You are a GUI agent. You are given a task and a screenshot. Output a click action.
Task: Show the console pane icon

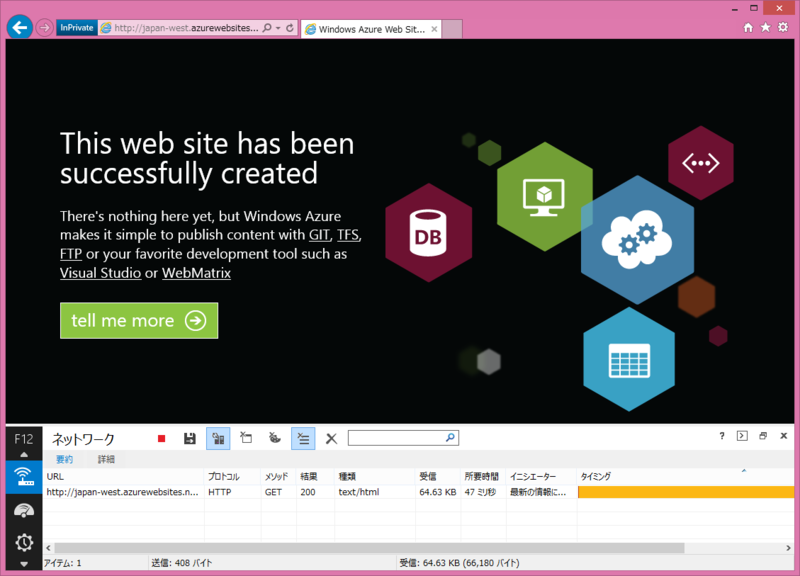coord(742,436)
